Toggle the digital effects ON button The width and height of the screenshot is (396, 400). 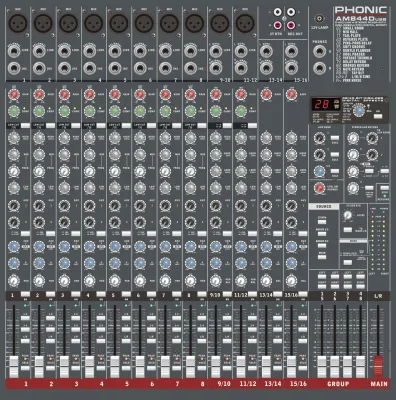pos(377,116)
